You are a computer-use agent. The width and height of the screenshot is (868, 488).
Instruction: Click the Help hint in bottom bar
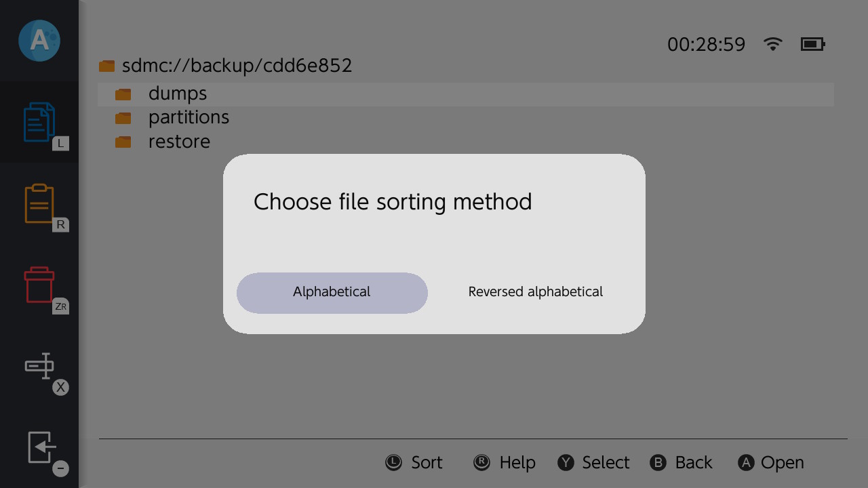pyautogui.click(x=505, y=462)
